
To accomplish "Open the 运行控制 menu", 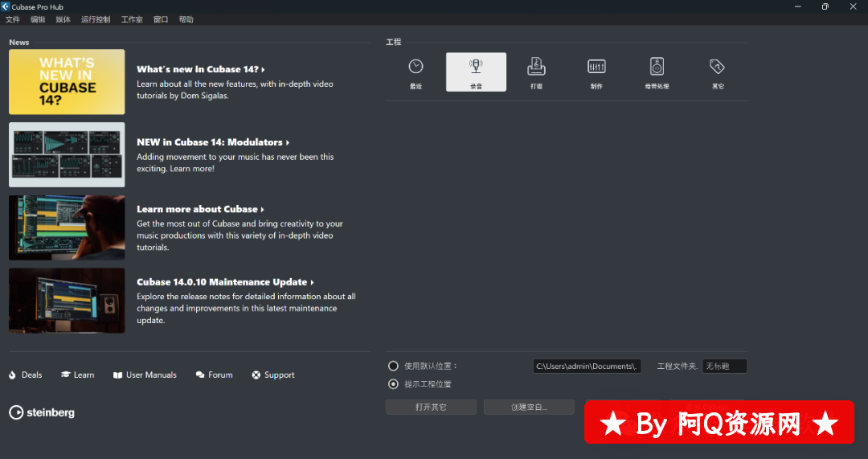I will (x=96, y=19).
